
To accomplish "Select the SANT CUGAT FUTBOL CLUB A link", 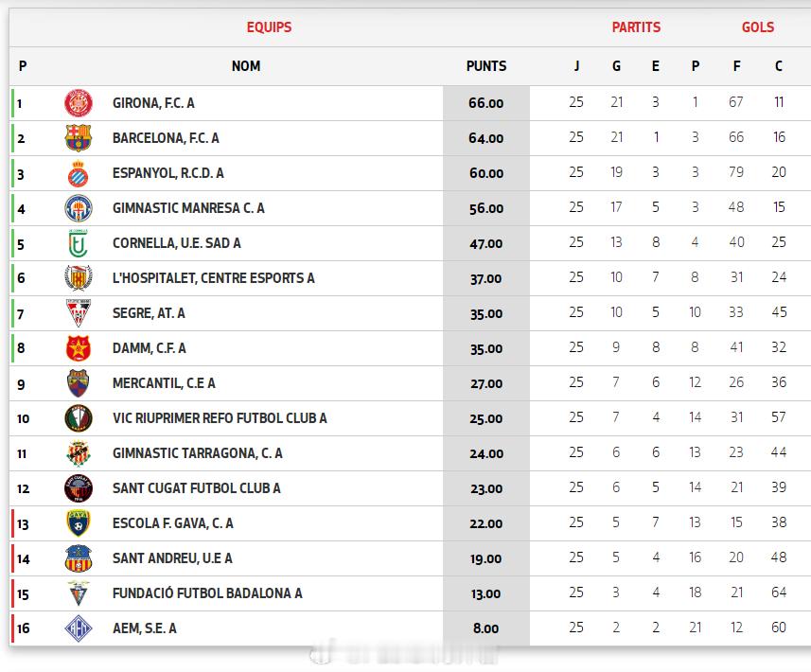I will [196, 488].
